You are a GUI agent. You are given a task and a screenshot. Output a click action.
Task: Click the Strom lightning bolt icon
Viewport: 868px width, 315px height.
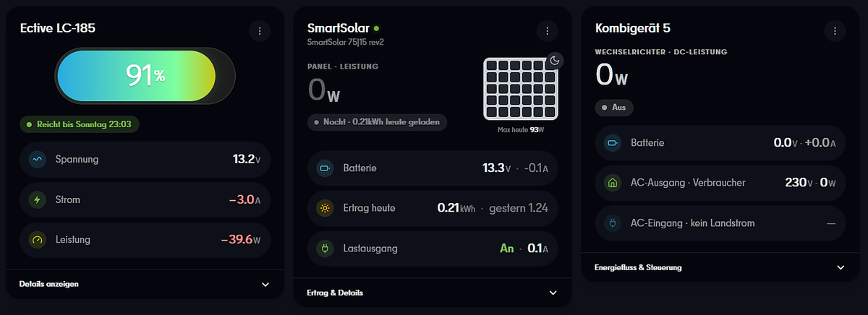click(38, 199)
